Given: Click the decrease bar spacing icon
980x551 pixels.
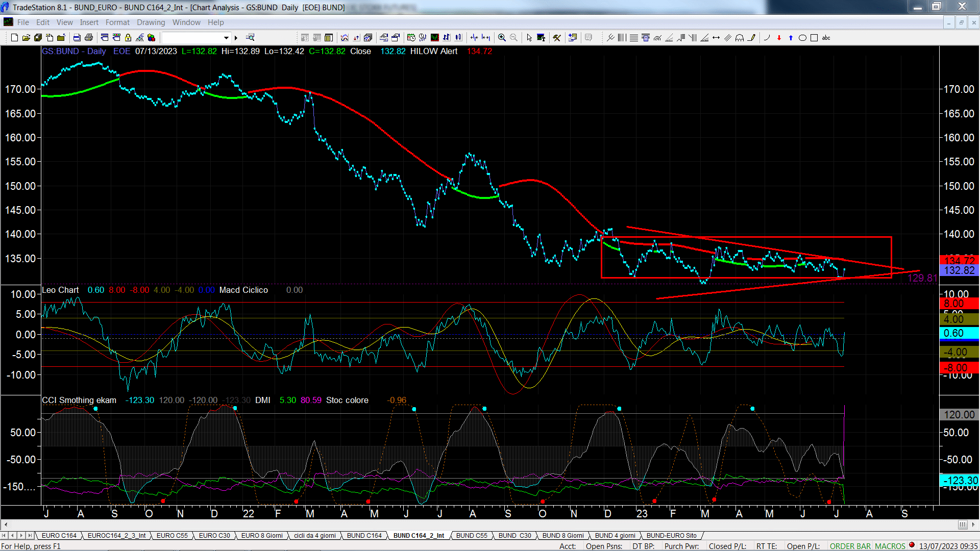Looking at the screenshot, I should [x=474, y=37].
